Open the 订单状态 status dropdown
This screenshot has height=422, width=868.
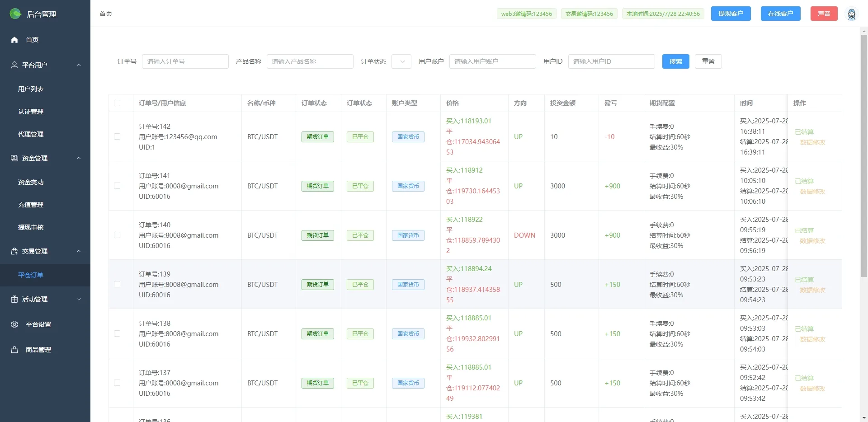click(x=401, y=61)
